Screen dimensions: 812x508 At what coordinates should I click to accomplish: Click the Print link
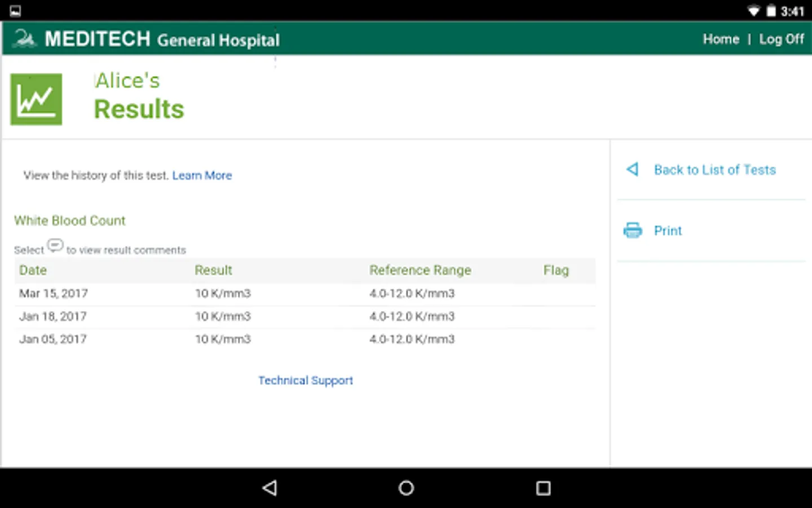(668, 230)
